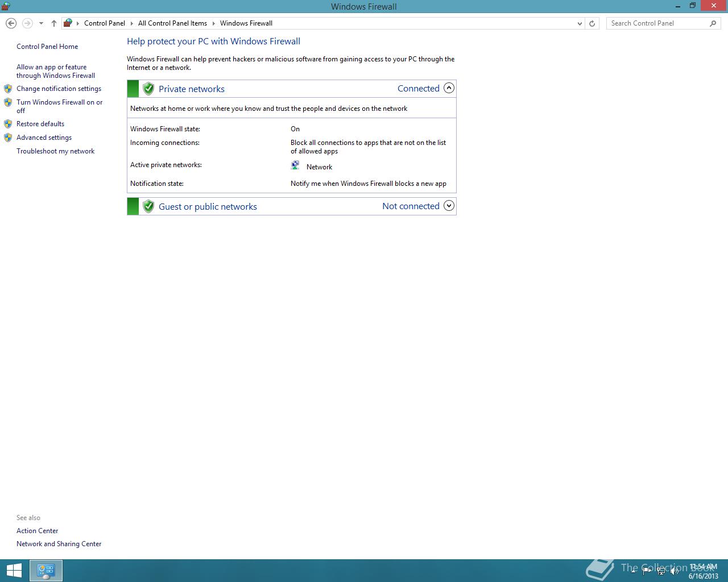
Task: Click the Windows Firewall state label
Action: click(x=165, y=129)
